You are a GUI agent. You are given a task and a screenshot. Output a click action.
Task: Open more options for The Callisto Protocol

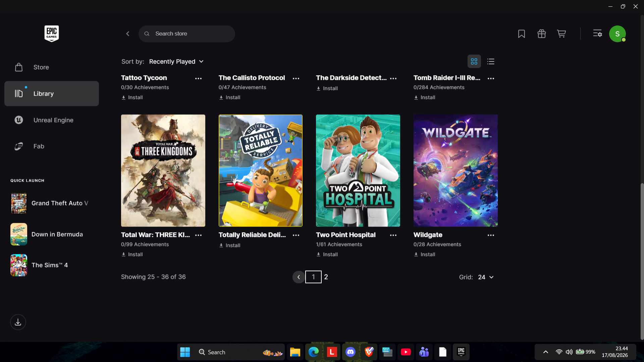click(x=296, y=78)
